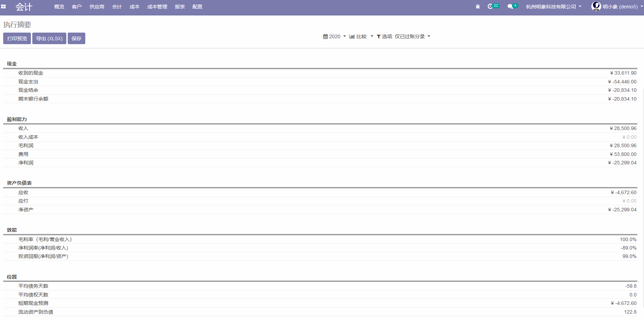Click the 收到的现金 row label
Image resolution: width=644 pixels, height=321 pixels.
pyautogui.click(x=31, y=73)
